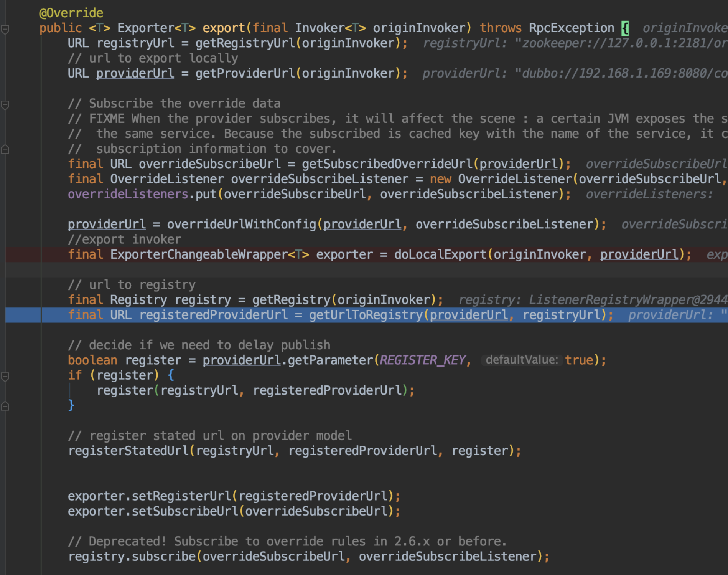Click the '// register stated url on provider model' comment
Image resolution: width=728 pixels, height=575 pixels.
click(x=209, y=436)
